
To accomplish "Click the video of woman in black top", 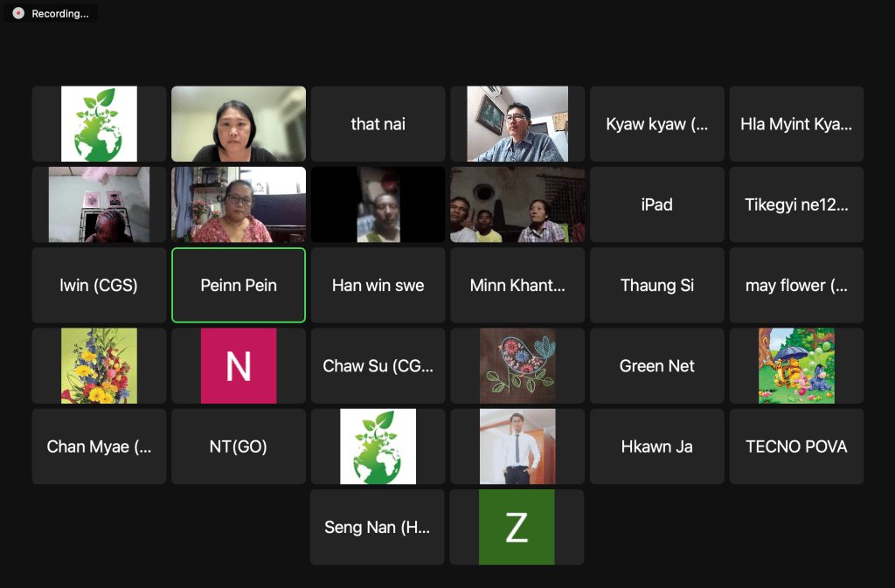I will [239, 124].
